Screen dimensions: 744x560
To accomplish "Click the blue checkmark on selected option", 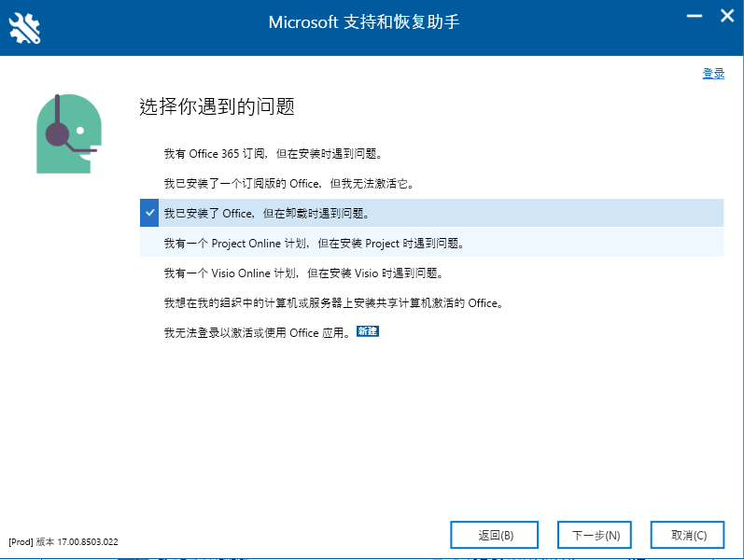I will (149, 213).
